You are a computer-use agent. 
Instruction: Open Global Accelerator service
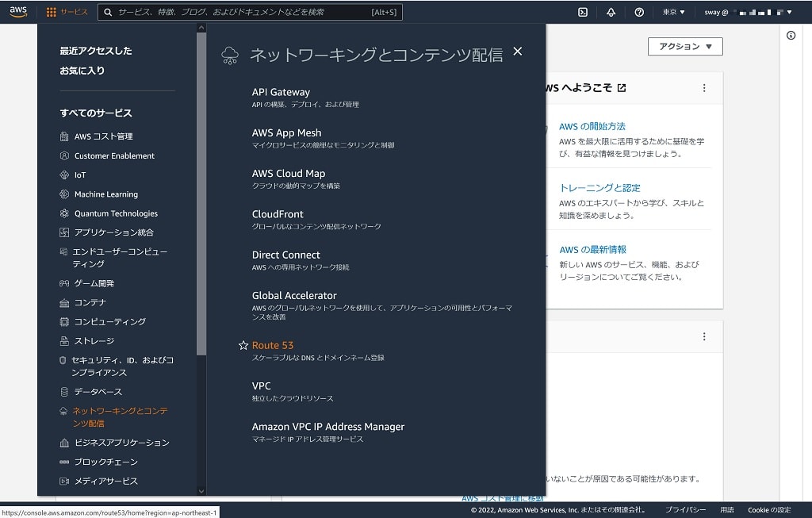tap(294, 296)
